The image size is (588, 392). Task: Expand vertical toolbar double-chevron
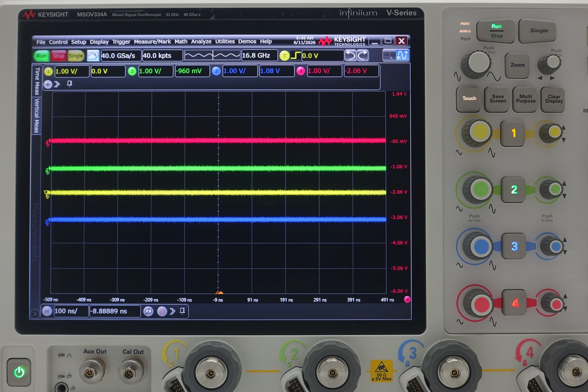pos(57,84)
